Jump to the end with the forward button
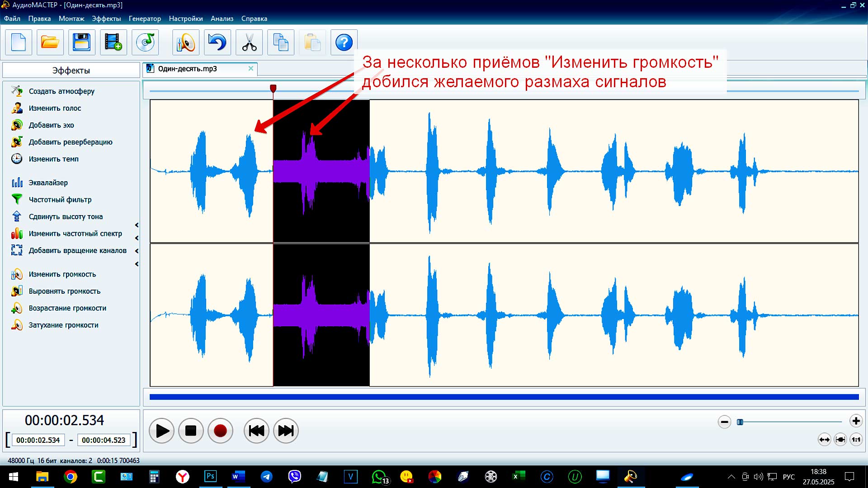The width and height of the screenshot is (868, 488). (x=286, y=431)
